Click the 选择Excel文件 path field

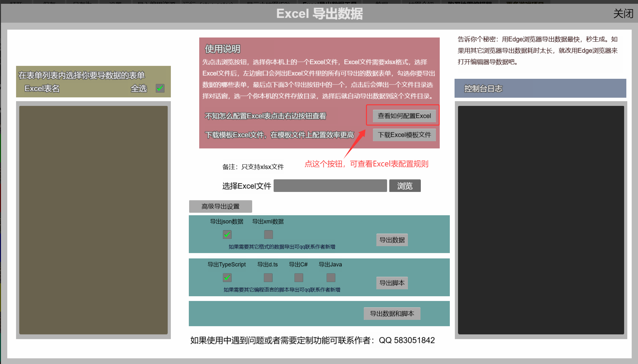[x=330, y=186]
